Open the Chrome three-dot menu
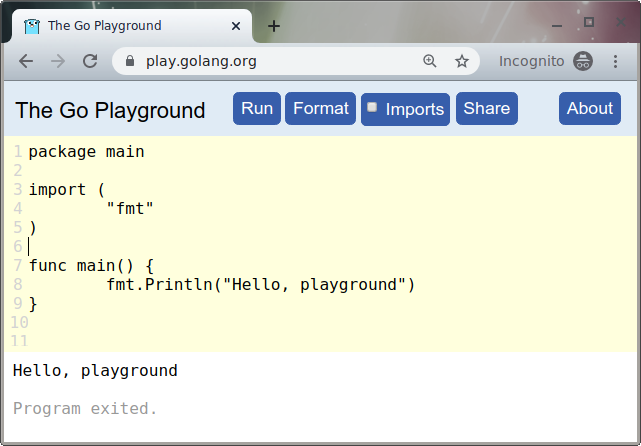This screenshot has width=641, height=446. (615, 61)
